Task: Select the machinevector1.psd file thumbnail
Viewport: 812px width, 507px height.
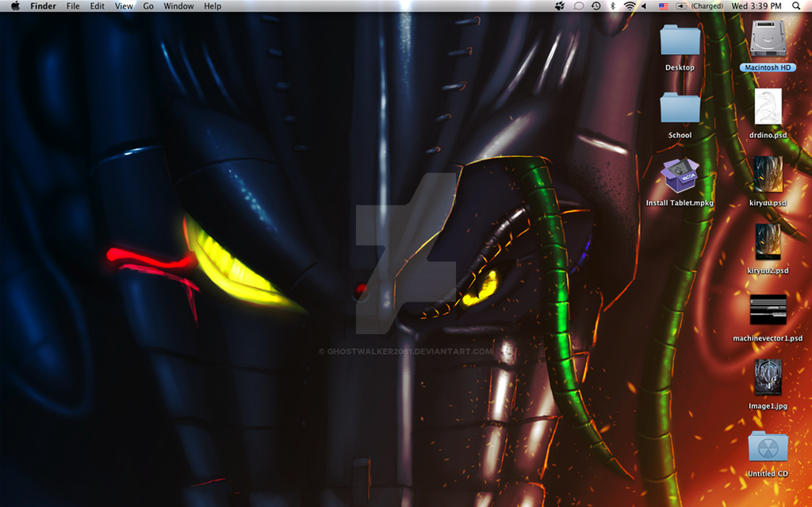Action: [768, 310]
